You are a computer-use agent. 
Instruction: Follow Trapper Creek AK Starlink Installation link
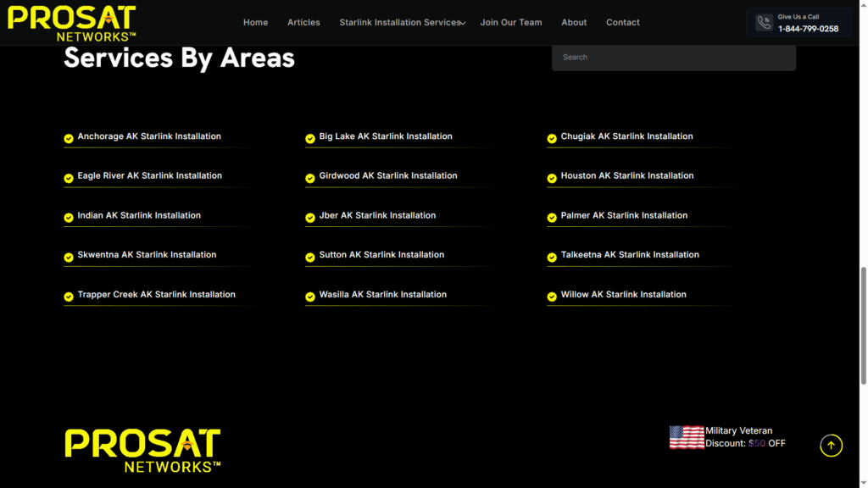tap(156, 294)
